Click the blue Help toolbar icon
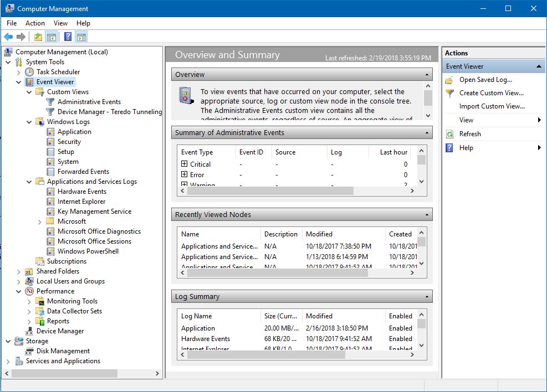547x392 pixels. (x=68, y=37)
